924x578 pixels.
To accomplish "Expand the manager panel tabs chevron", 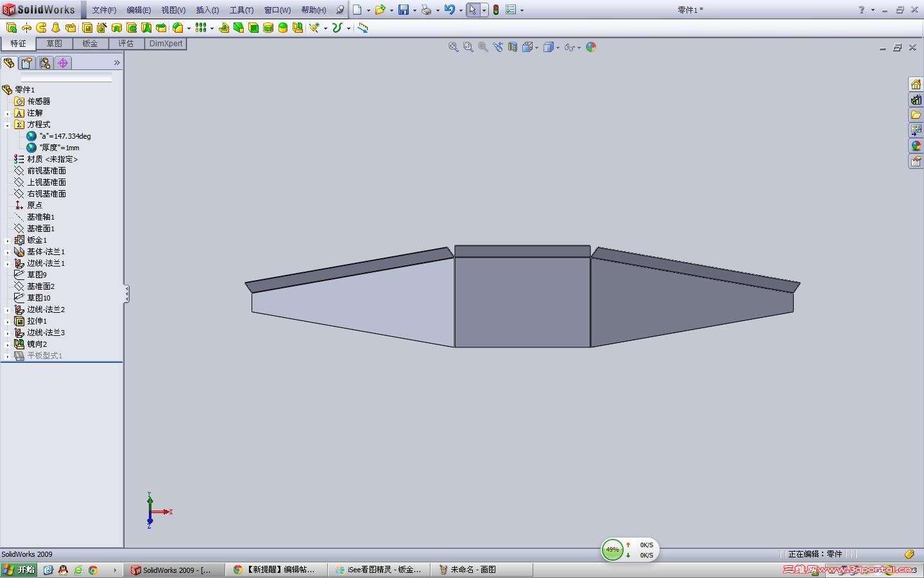I will [117, 63].
